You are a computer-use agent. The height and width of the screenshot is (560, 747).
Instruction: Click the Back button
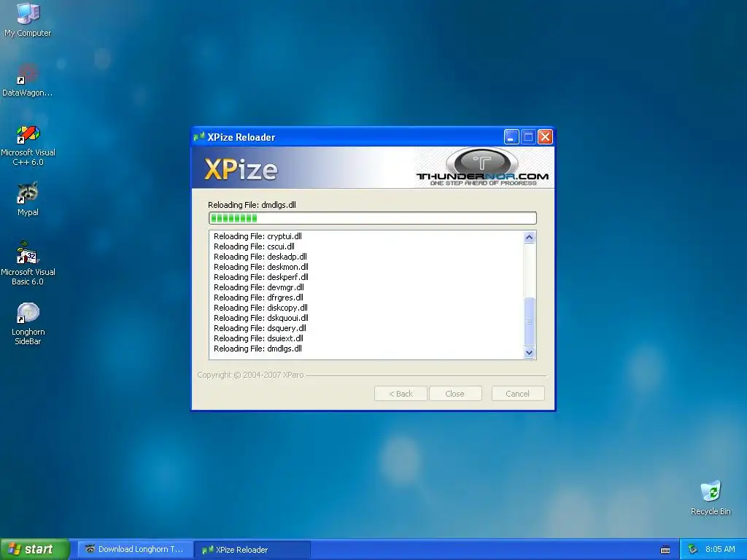(400, 394)
